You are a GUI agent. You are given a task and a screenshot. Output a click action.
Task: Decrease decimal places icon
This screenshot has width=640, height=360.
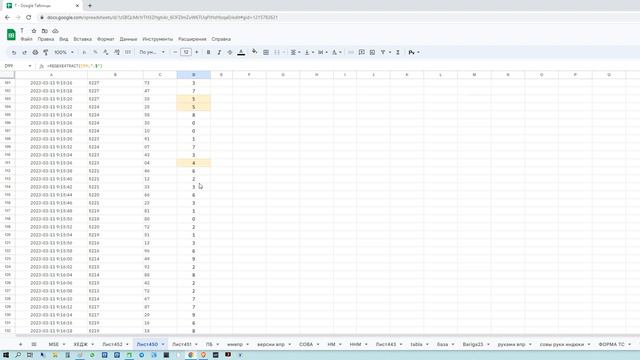106,53
